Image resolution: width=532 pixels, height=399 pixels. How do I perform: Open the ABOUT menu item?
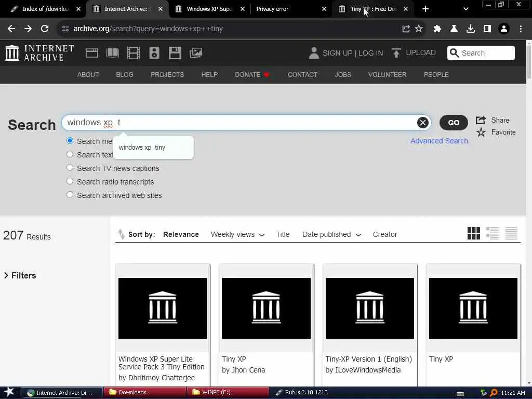88,75
